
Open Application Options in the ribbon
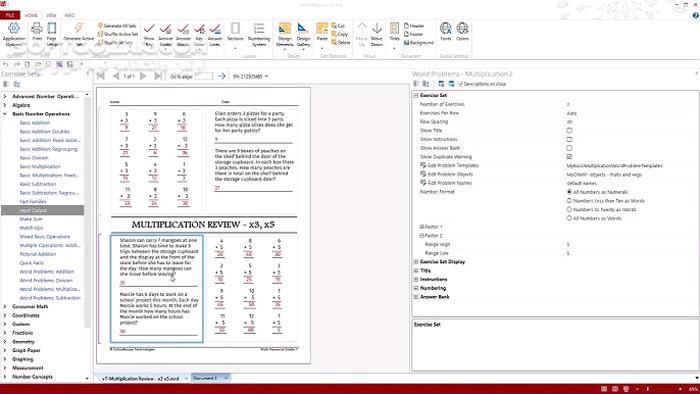pyautogui.click(x=14, y=34)
